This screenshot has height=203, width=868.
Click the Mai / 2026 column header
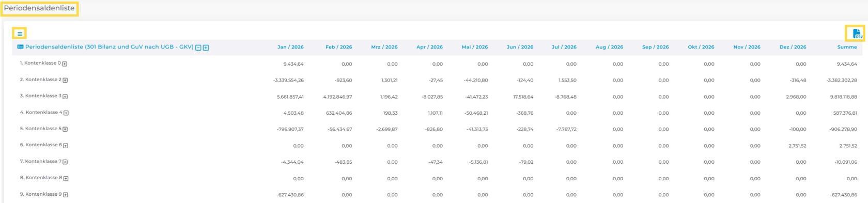[x=474, y=47]
